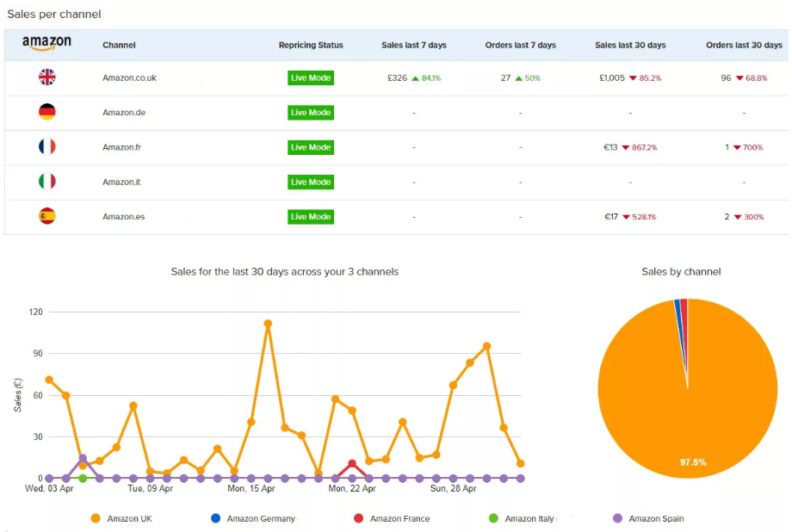Open the Amazon.es channel
This screenshot has height=532, width=792.
coord(123,217)
